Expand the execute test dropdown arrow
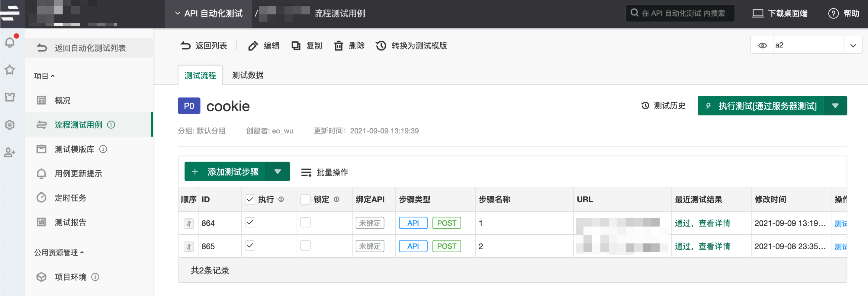 [x=835, y=106]
